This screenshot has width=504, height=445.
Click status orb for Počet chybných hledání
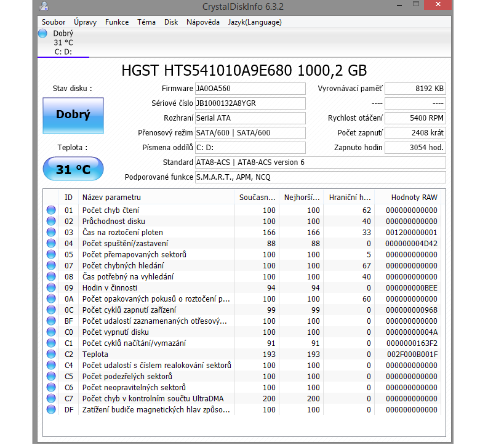(51, 266)
